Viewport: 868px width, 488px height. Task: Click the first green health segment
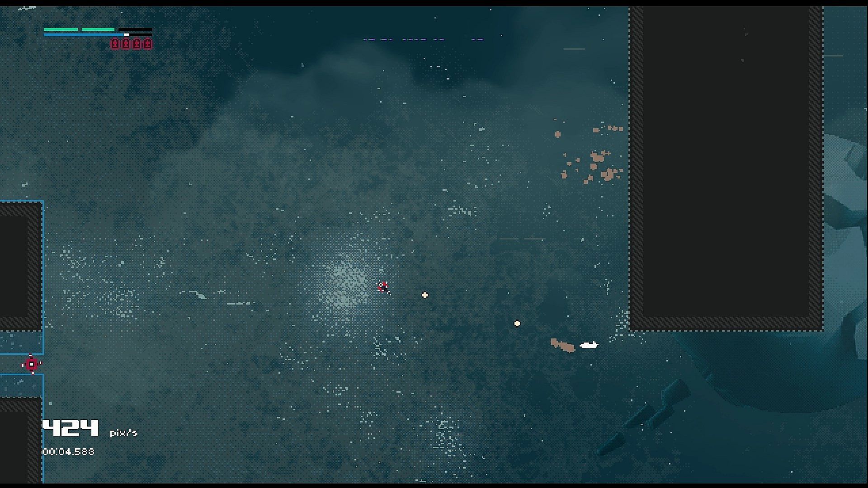tap(61, 29)
